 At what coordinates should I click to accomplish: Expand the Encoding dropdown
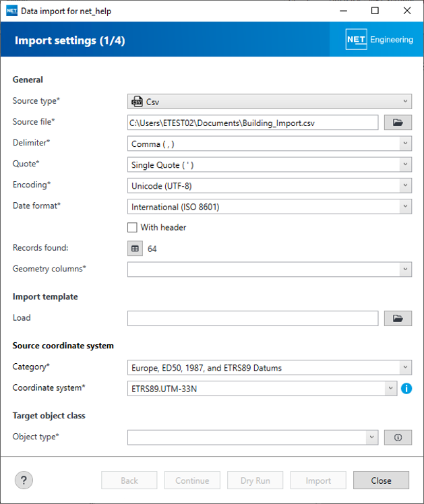pyautogui.click(x=270, y=186)
